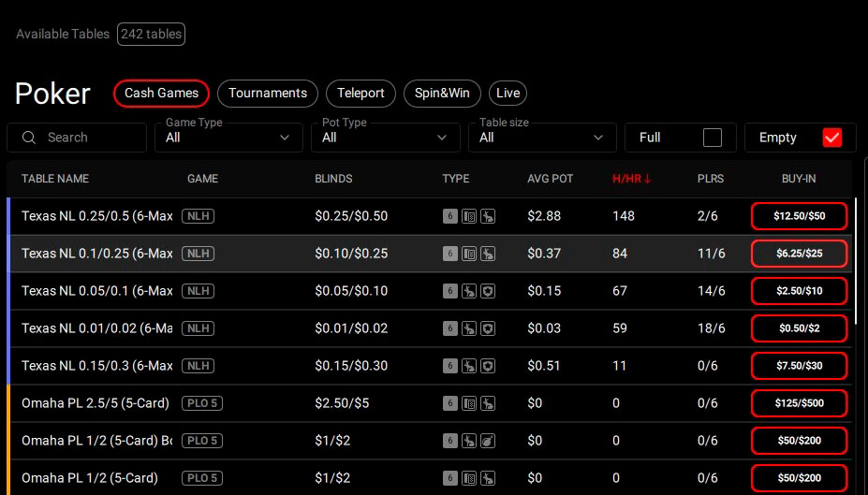Viewport: 868px width, 495px height.
Task: Click the shield icon in the Texas NL 0.05/0.1 row
Action: [x=488, y=291]
